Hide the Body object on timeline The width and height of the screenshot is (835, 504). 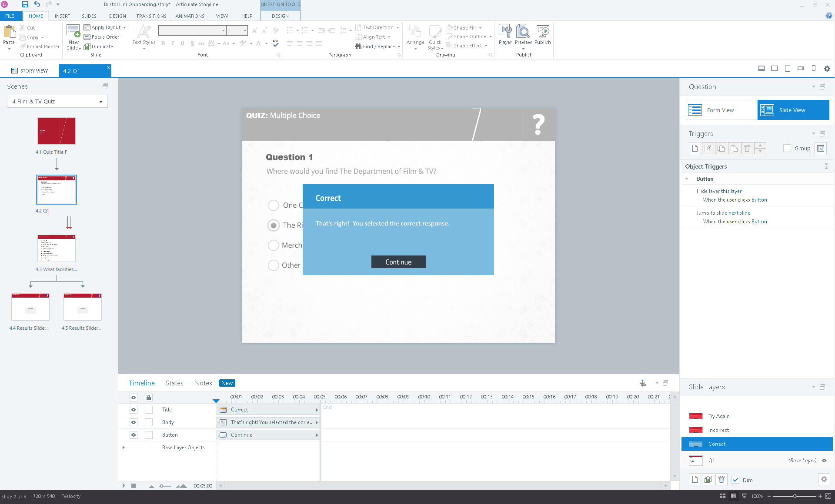click(x=134, y=422)
